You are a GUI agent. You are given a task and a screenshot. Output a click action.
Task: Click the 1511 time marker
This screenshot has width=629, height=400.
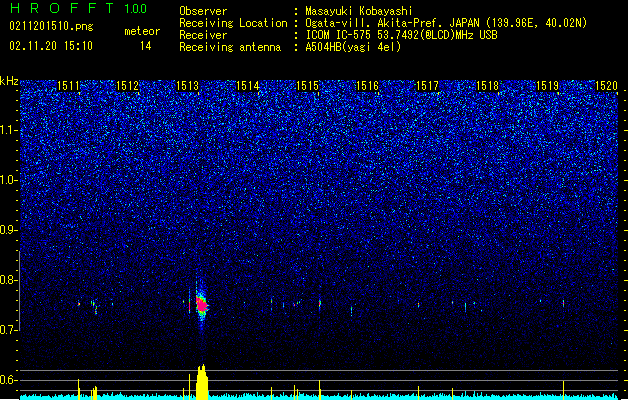68,85
